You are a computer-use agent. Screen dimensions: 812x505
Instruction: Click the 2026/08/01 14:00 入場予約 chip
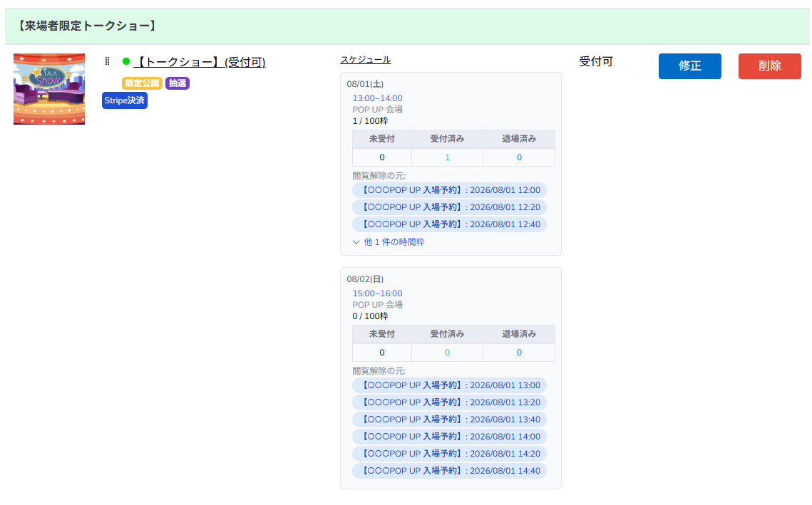450,436
